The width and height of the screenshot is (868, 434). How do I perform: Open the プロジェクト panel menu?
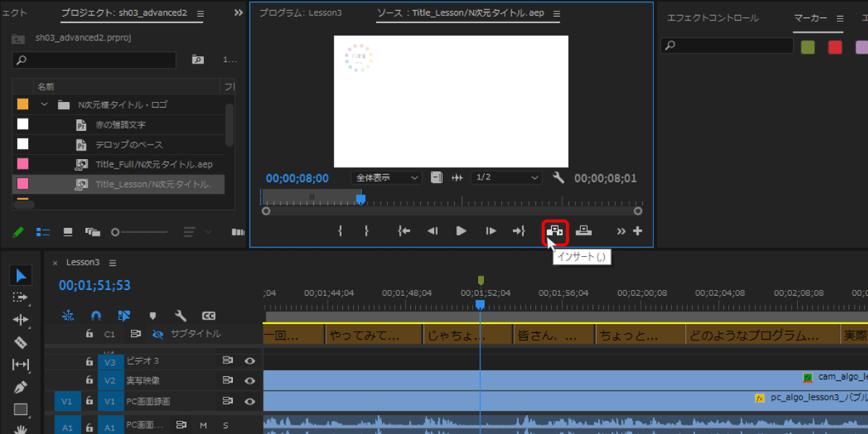pyautogui.click(x=200, y=14)
